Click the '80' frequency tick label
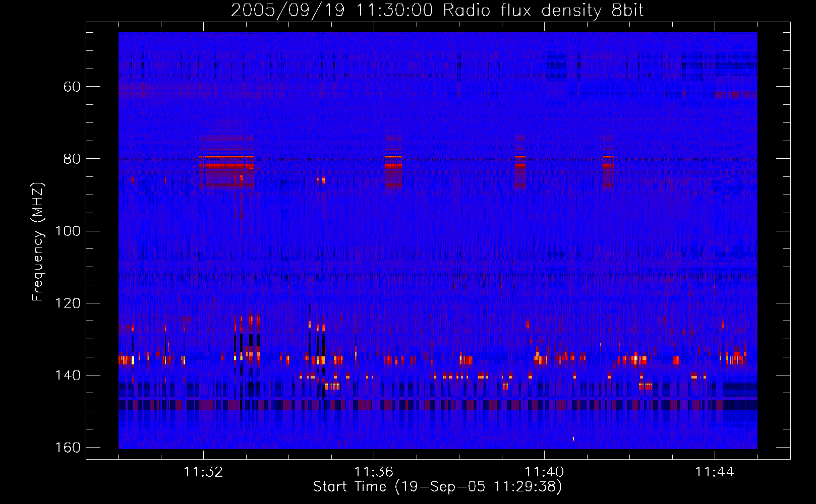The height and width of the screenshot is (504, 816). tap(72, 159)
